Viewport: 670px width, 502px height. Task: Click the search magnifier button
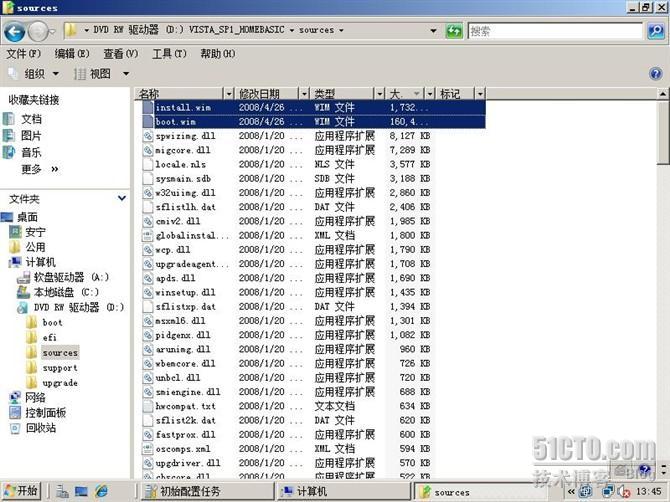(x=656, y=31)
